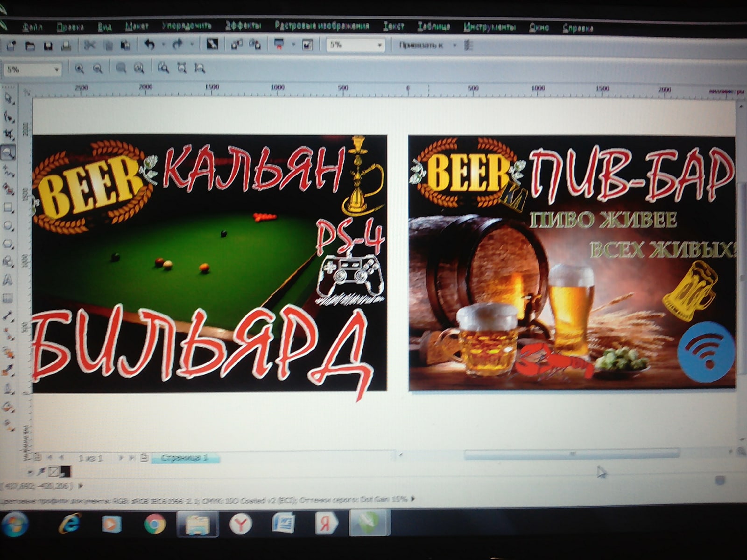The image size is (747, 560).
Task: Open Windows Start button
Action: (14, 524)
